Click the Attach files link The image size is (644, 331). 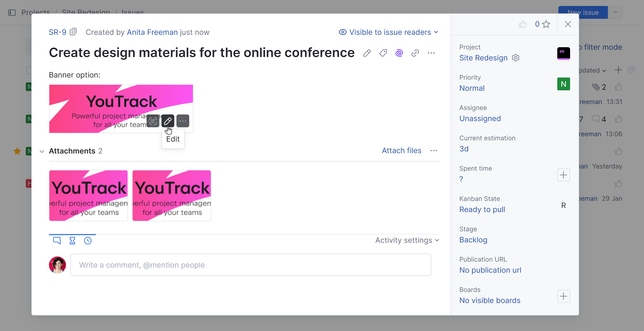point(402,151)
